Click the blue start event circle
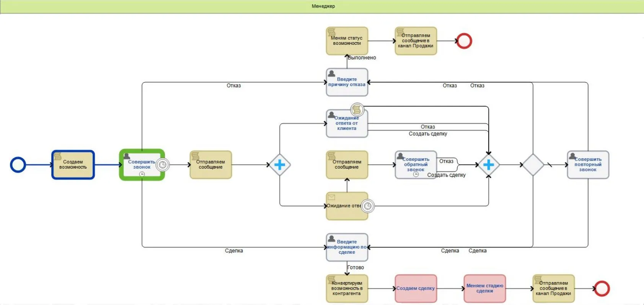The height and width of the screenshot is (305, 644). [x=18, y=165]
